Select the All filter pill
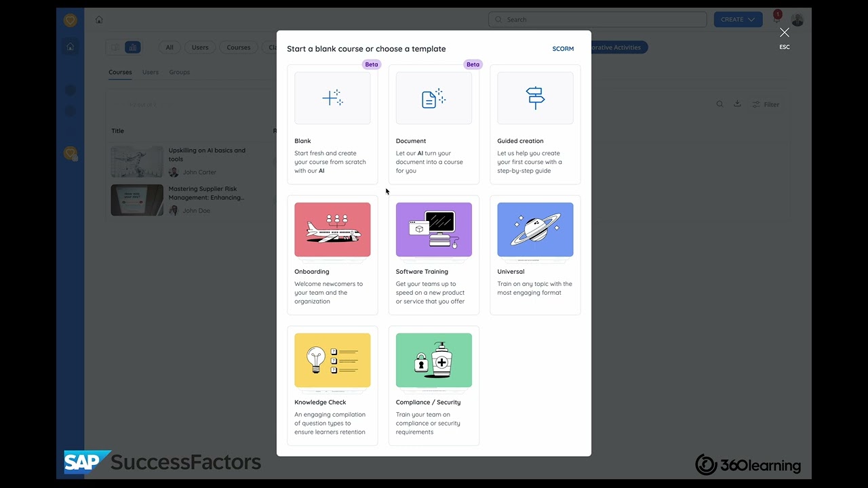Image resolution: width=868 pixels, height=488 pixels. [170, 47]
